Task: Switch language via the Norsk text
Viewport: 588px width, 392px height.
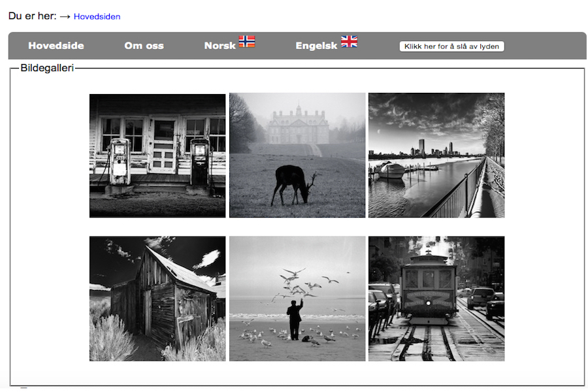Action: pyautogui.click(x=220, y=46)
